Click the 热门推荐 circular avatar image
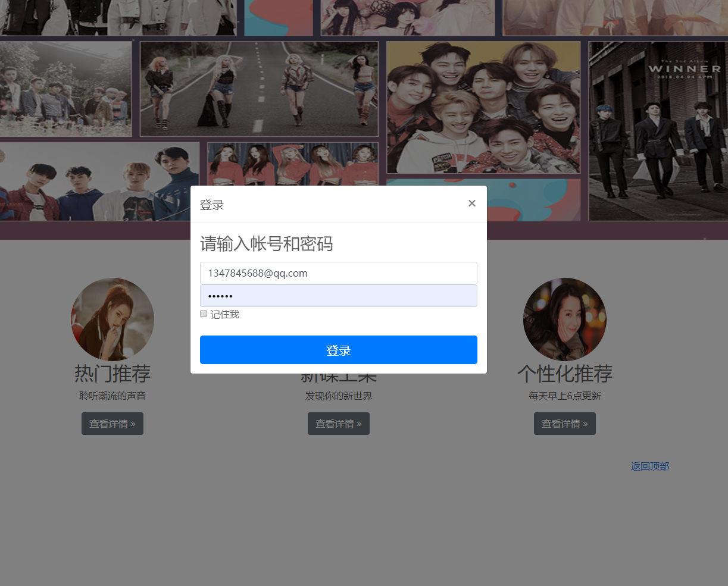The width and height of the screenshot is (728, 586). pyautogui.click(x=112, y=319)
